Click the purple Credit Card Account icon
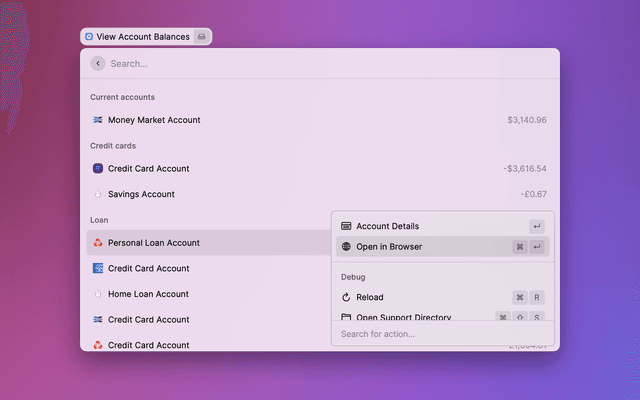640x400 pixels. (98, 169)
